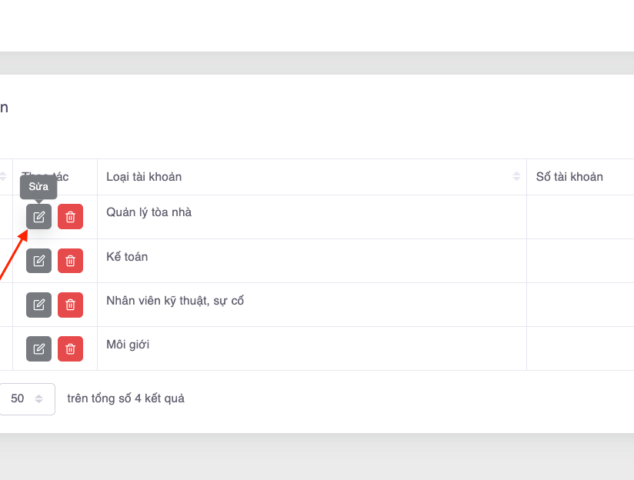Remove the Nhân viên kỹ thuật, sự cố row

point(70,304)
